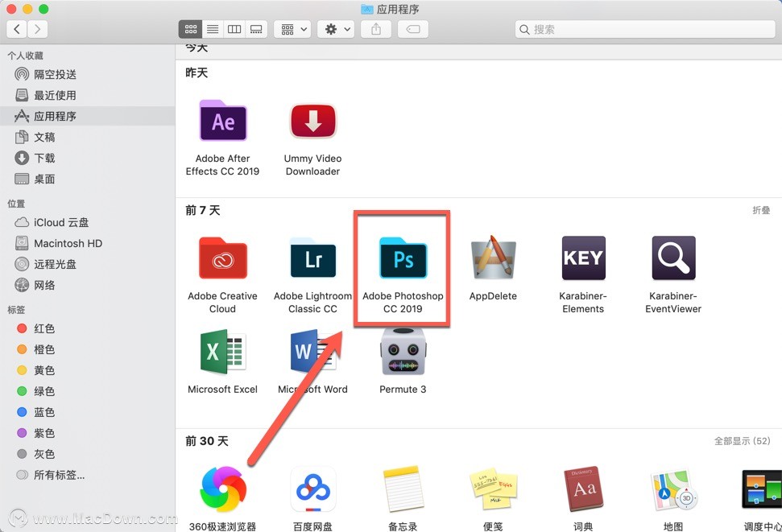Image resolution: width=782 pixels, height=532 pixels.
Task: Filter by the 灰色 gray tag
Action: click(87, 454)
